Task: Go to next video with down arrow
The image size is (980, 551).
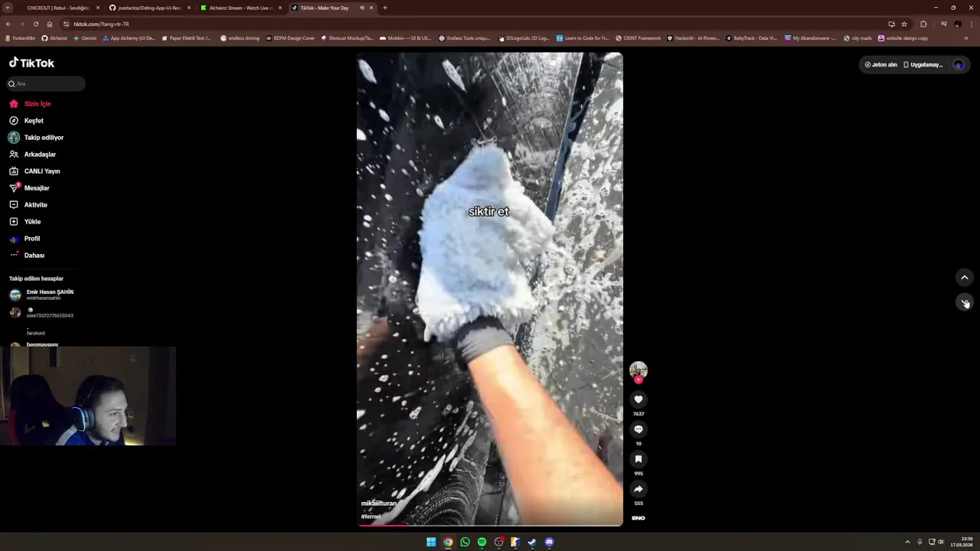Action: pyautogui.click(x=965, y=302)
